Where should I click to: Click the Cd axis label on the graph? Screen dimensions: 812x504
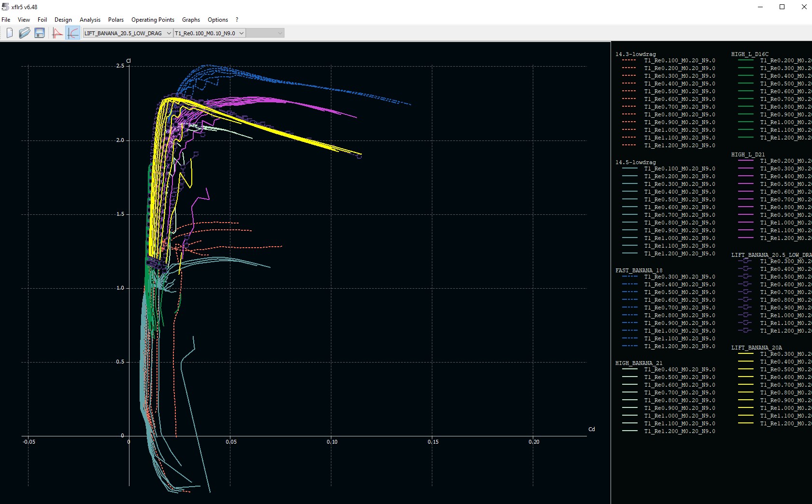tap(591, 429)
